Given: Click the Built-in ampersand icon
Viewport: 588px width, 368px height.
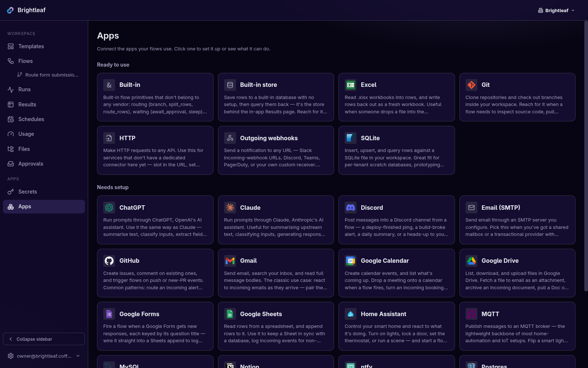Looking at the screenshot, I should (x=109, y=85).
